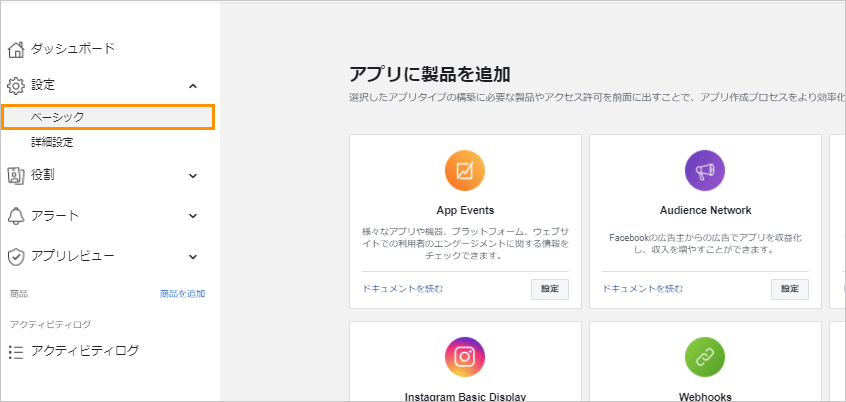Collapse the 設定 section chevron
Screen dimensions: 846x402
pos(193,86)
